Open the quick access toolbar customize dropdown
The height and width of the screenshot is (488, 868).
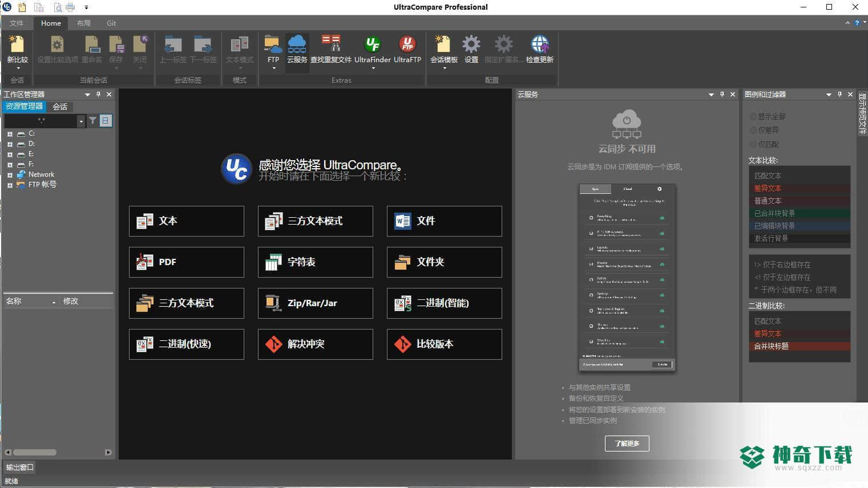pos(86,7)
